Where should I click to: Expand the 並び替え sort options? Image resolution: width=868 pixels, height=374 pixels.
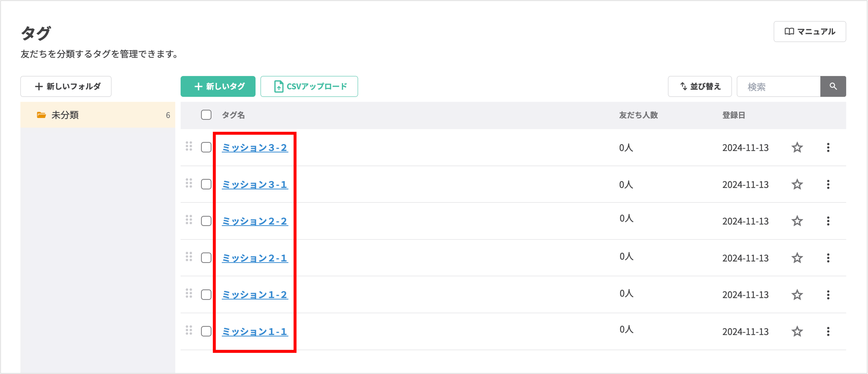coord(700,86)
